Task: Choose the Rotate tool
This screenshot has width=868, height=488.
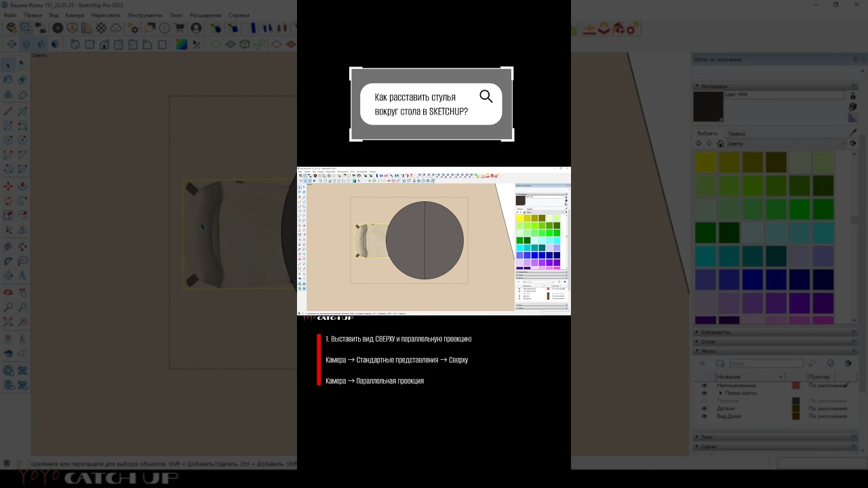Action: click(8, 201)
